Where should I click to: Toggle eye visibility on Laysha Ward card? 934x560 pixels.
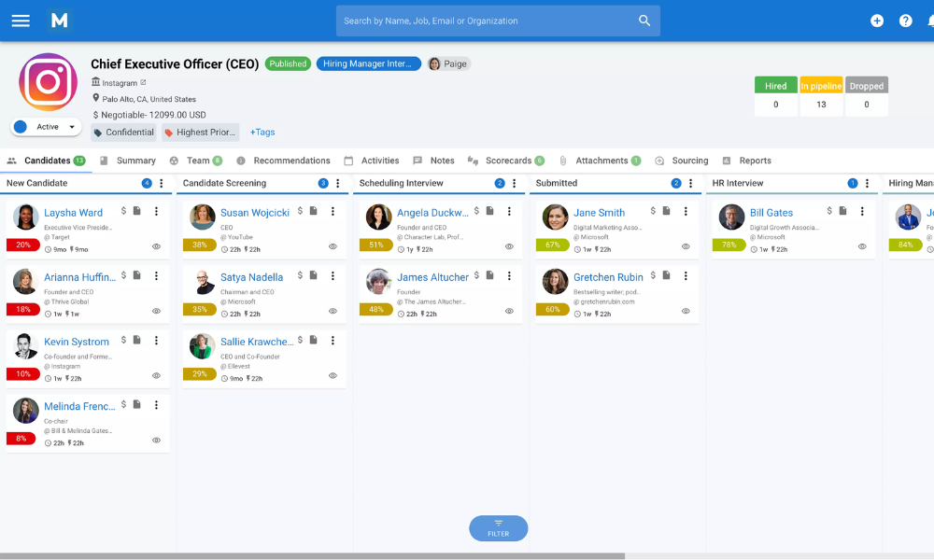[x=157, y=246]
